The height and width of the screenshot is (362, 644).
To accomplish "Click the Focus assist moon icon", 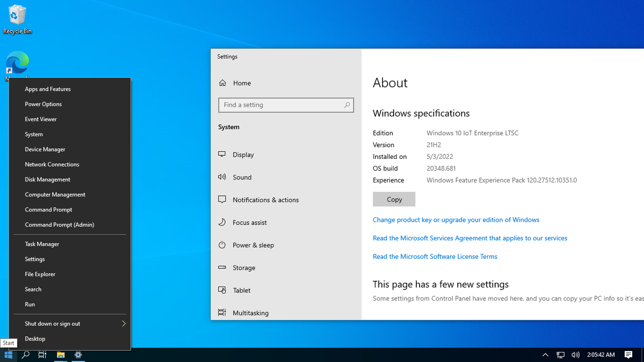I will tap(222, 222).
